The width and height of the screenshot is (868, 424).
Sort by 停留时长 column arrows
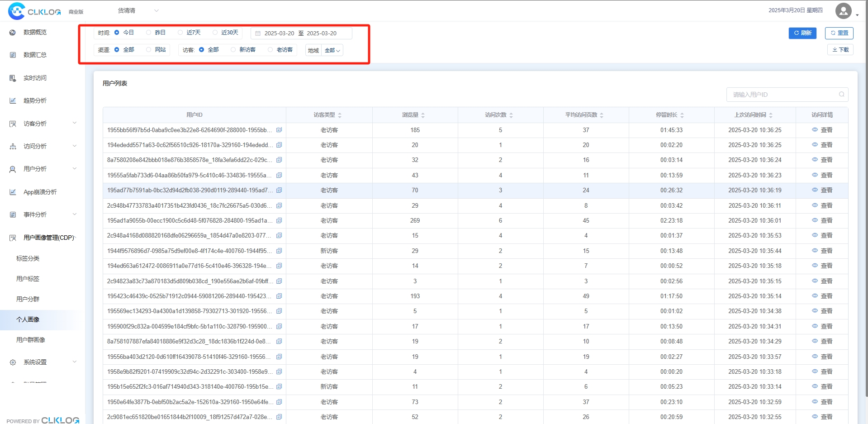(682, 115)
